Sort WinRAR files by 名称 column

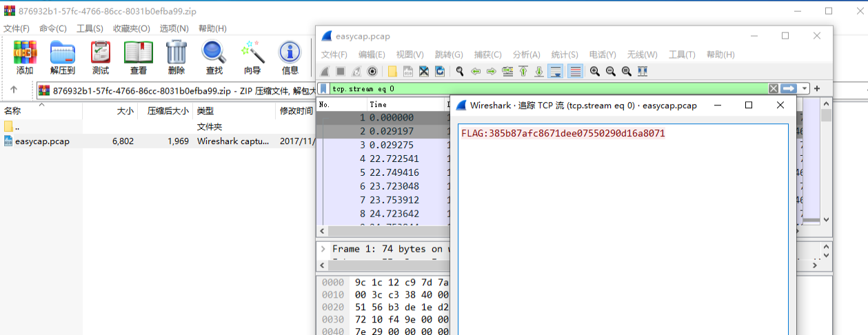[41, 110]
